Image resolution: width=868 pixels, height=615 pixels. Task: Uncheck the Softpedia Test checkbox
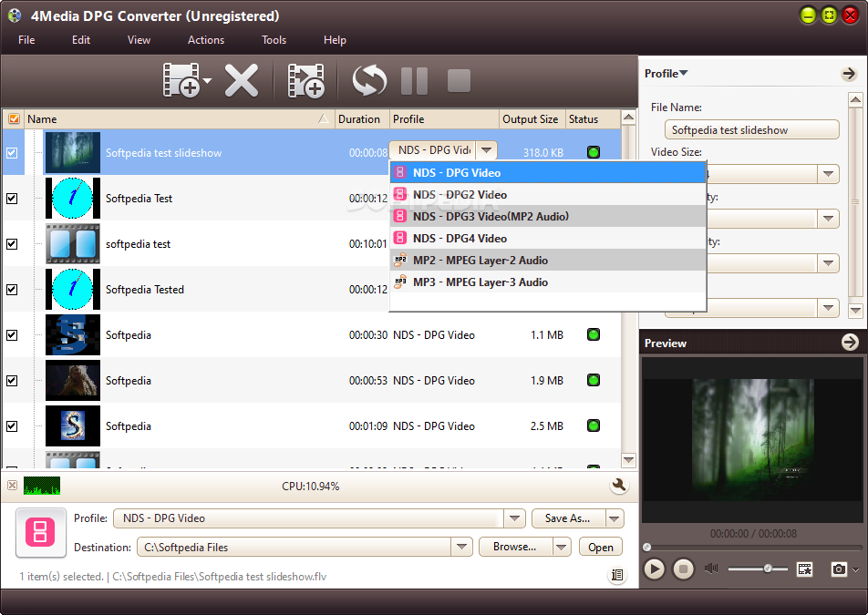12,198
